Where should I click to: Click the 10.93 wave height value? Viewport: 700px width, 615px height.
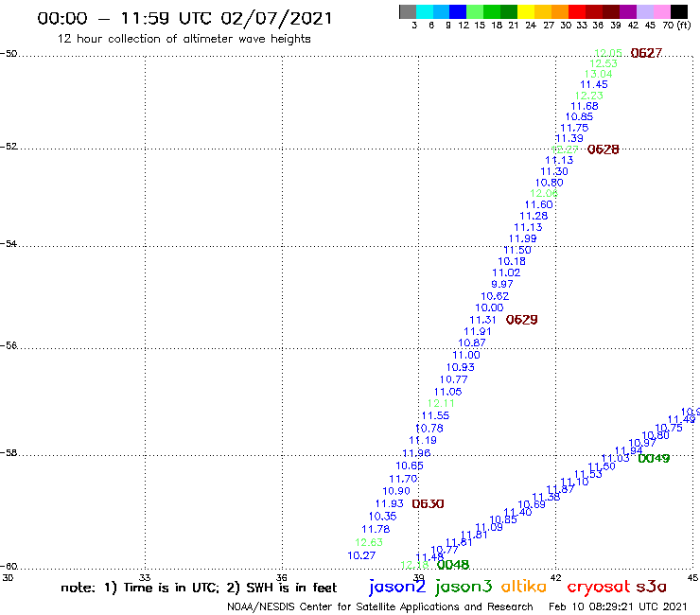coord(461,367)
